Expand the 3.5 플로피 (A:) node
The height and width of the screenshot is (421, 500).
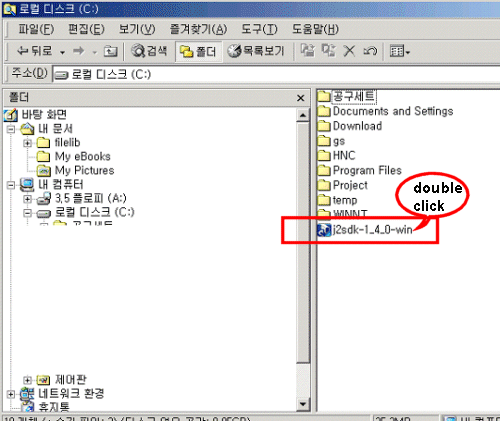tap(28, 199)
